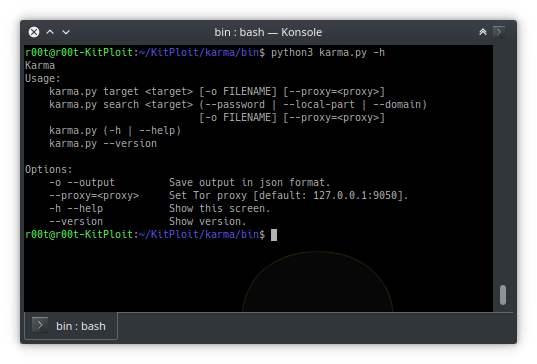This screenshot has height=364, width=537.
Task: Click the empty tab bar area beside bin : bash
Action: click(x=315, y=326)
